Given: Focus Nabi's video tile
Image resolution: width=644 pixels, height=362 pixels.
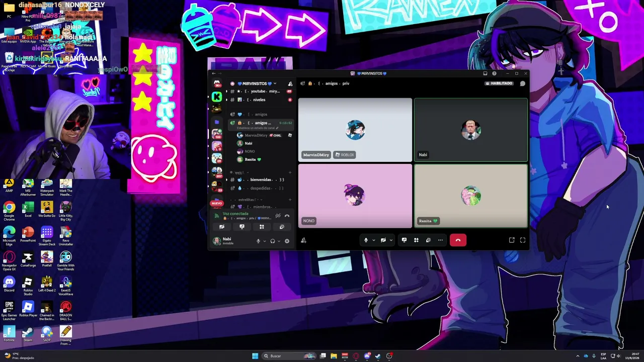Looking at the screenshot, I should (x=471, y=130).
